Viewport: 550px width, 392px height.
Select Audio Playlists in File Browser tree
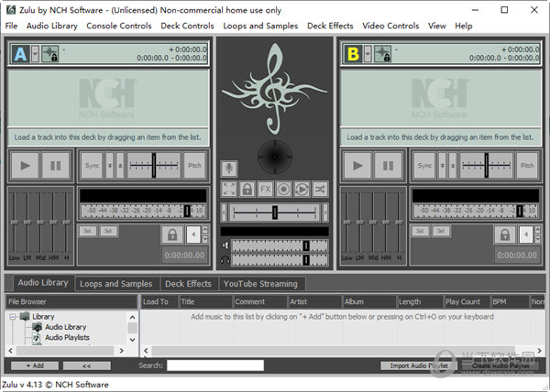[x=67, y=337]
